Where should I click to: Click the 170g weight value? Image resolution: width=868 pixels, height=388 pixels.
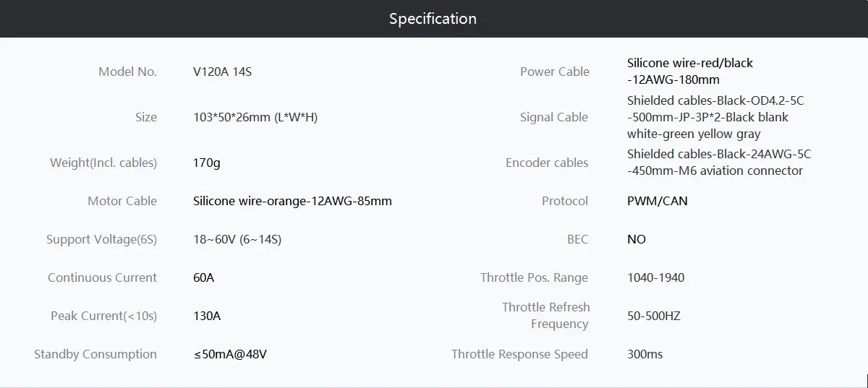pos(207,163)
